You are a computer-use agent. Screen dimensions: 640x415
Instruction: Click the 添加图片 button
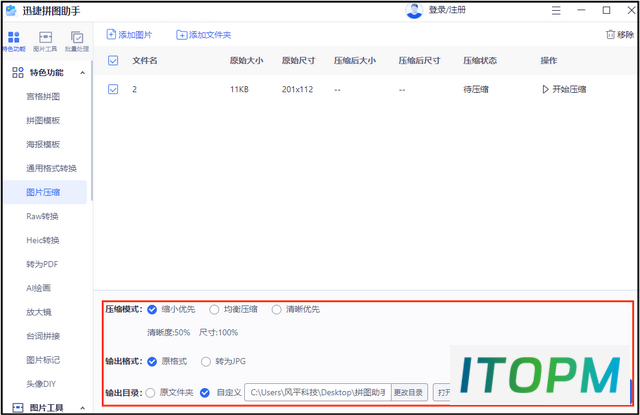click(129, 35)
